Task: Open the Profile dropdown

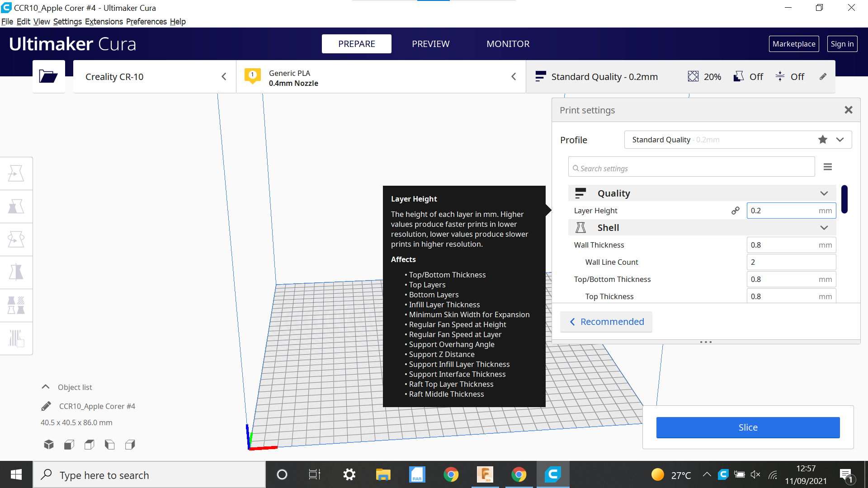Action: 840,140
